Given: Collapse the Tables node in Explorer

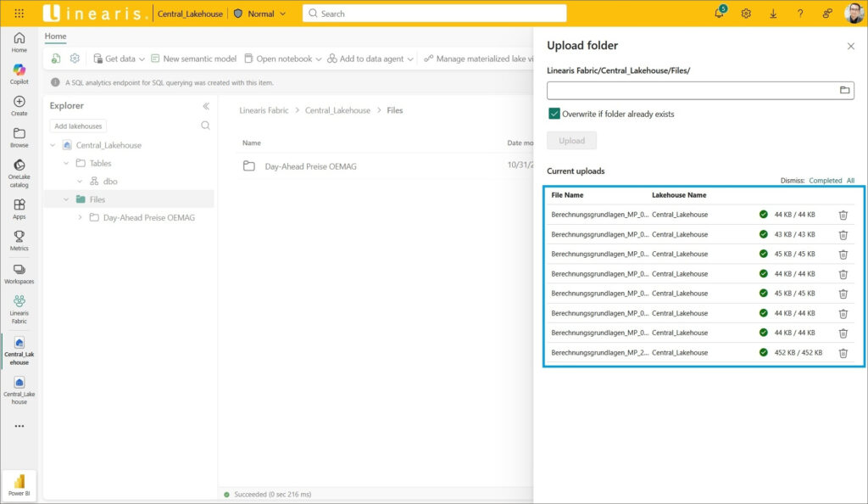Looking at the screenshot, I should pyautogui.click(x=67, y=163).
